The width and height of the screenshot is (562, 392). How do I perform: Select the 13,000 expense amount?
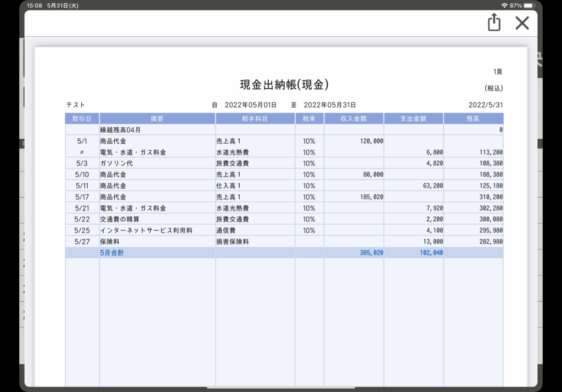click(433, 242)
